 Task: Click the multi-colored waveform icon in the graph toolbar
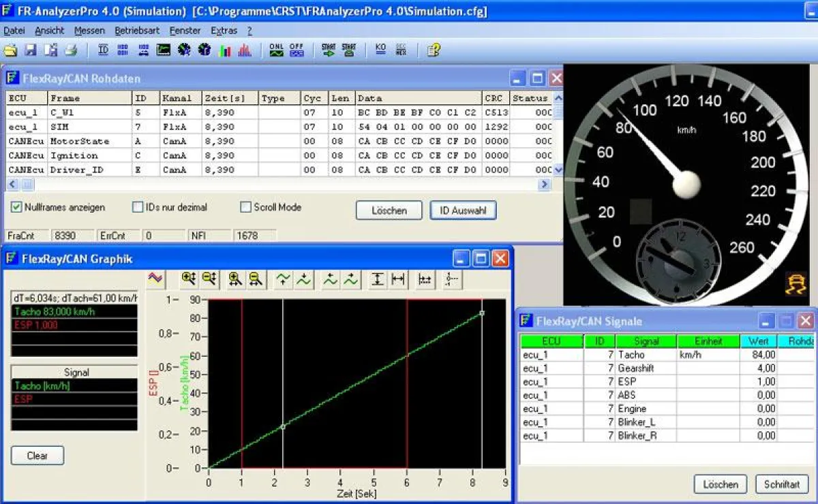pos(155,278)
